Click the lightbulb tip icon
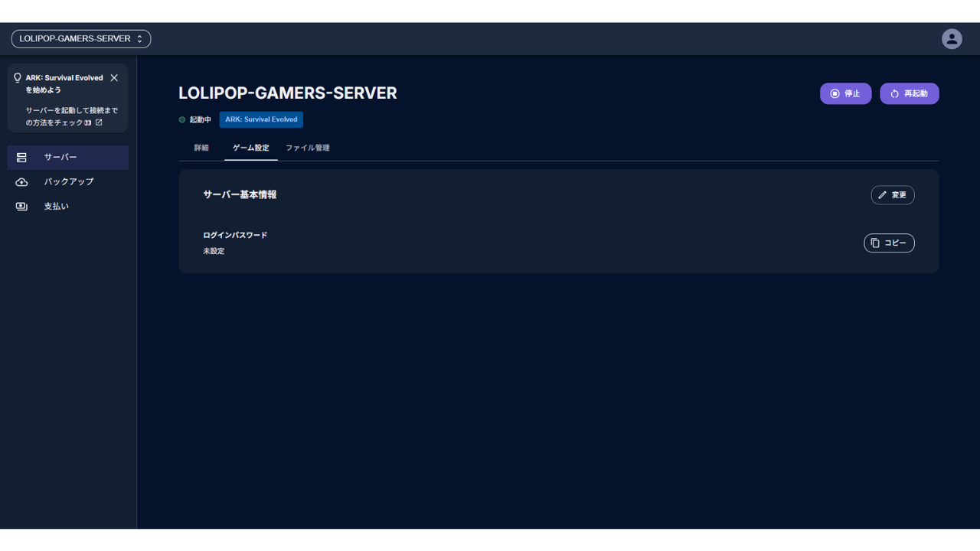Viewport: 980px width, 551px height. (x=18, y=78)
